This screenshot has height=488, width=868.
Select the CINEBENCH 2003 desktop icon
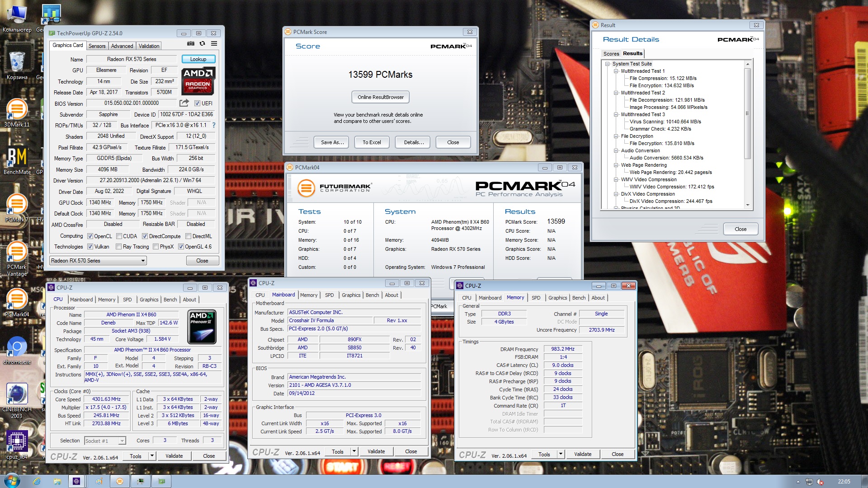[x=17, y=401]
